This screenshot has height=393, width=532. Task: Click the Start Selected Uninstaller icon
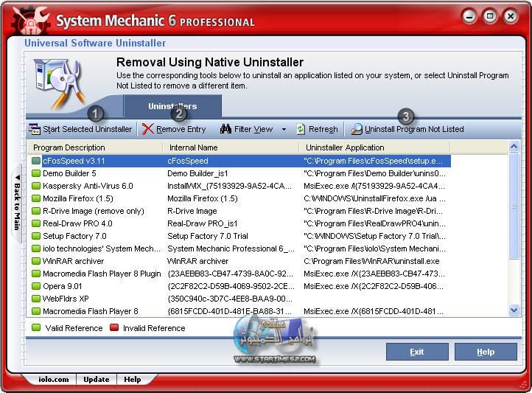(x=35, y=129)
